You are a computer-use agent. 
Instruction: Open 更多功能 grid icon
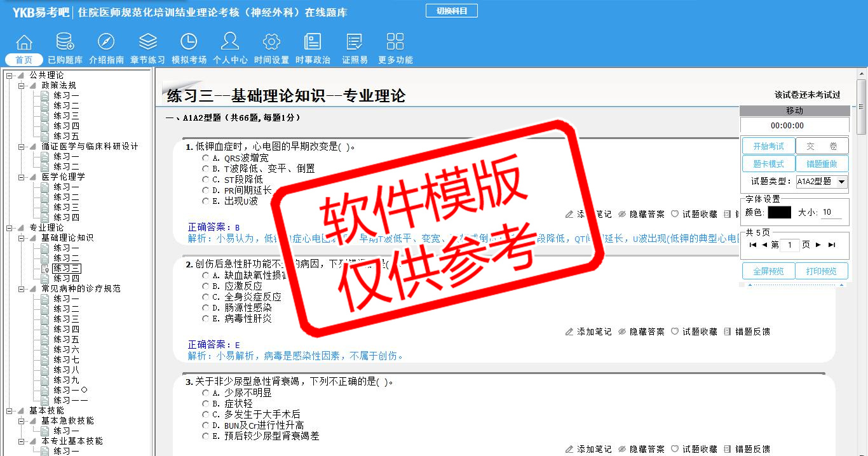[x=395, y=42]
